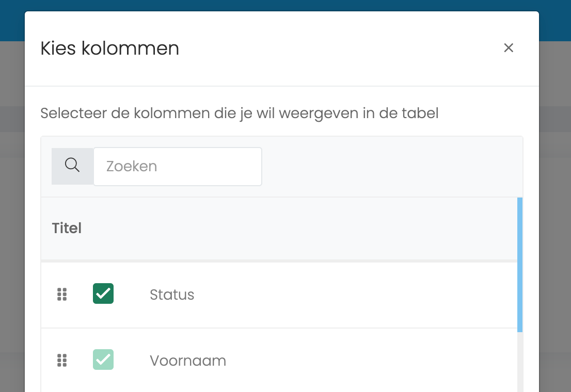Click scrollbar track below the thumb
The height and width of the screenshot is (392, 571).
[x=520, y=362]
